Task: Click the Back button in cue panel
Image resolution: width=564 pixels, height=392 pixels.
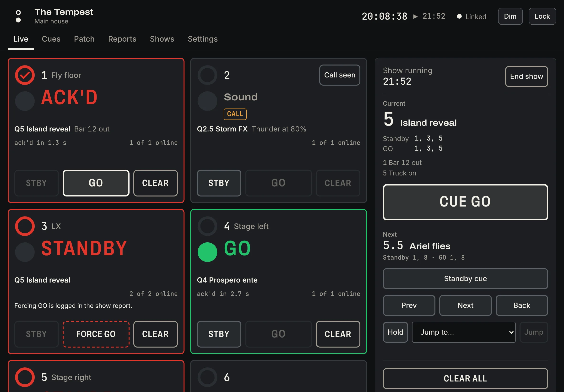Action: (x=522, y=305)
